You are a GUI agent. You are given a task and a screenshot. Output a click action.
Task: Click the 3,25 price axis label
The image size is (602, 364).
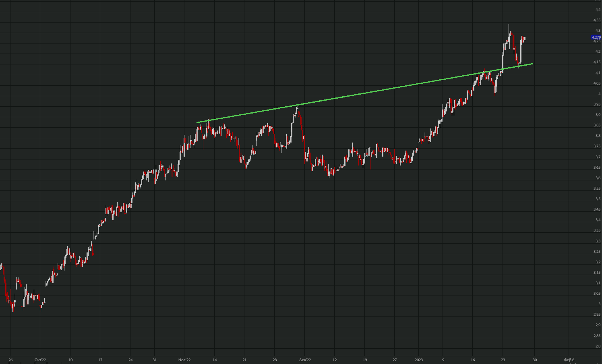click(597, 252)
